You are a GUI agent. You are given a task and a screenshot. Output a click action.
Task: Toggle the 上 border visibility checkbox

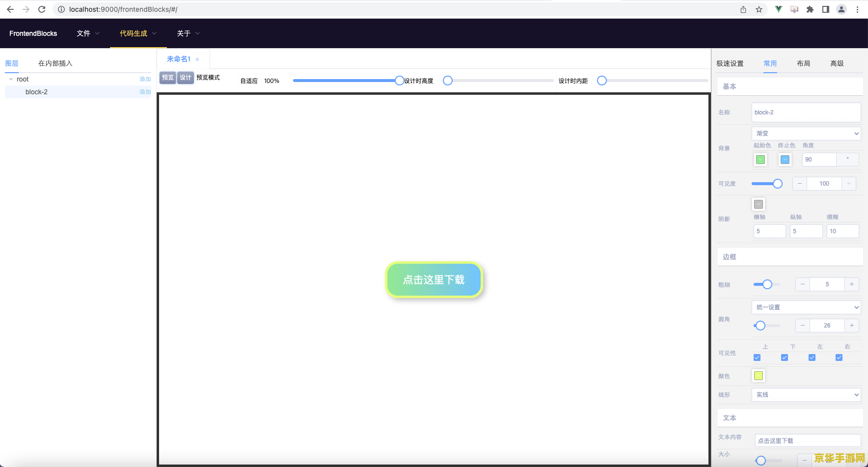pos(757,357)
